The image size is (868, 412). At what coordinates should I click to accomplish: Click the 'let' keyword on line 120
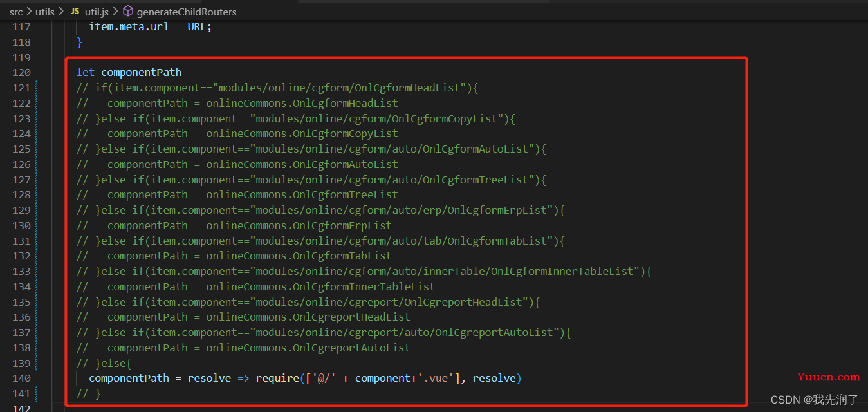86,73
